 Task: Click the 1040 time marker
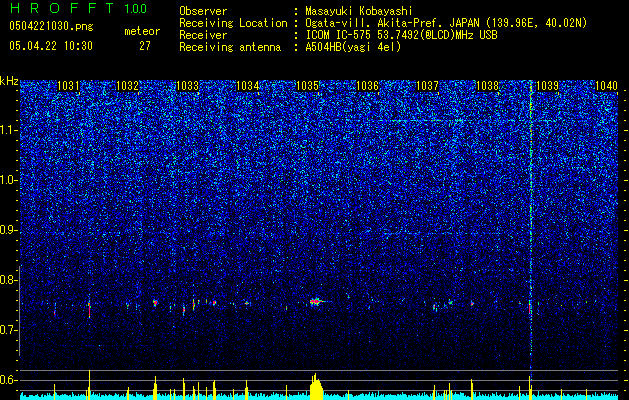[607, 86]
